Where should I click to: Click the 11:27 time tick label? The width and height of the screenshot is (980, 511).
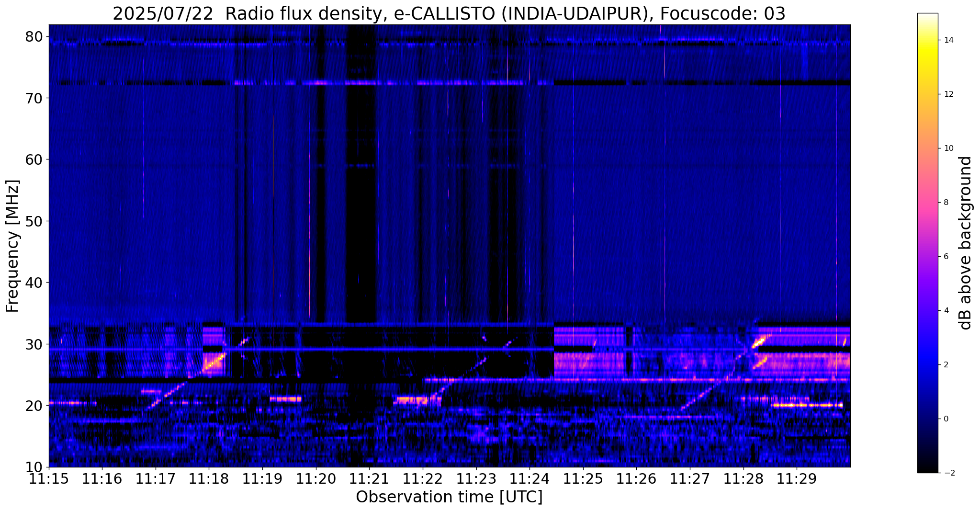pyautogui.click(x=690, y=479)
